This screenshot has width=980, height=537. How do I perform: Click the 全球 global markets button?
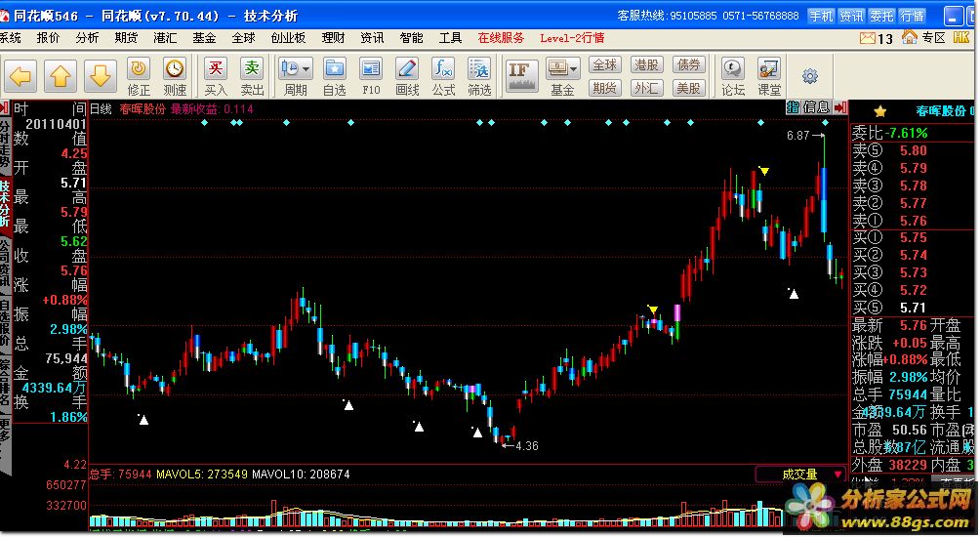(605, 65)
